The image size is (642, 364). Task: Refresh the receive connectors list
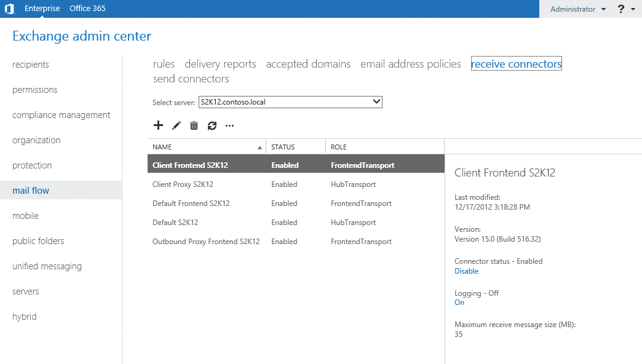(212, 125)
